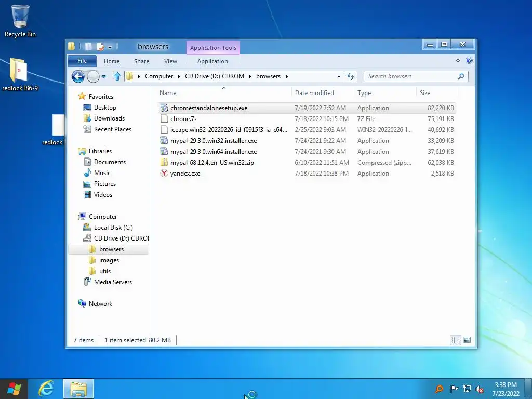Select the iceape.win32 file icon

point(164,129)
